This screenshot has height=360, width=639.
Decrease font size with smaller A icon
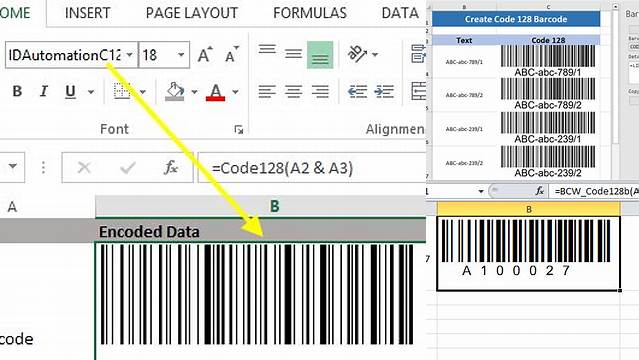pos(231,55)
